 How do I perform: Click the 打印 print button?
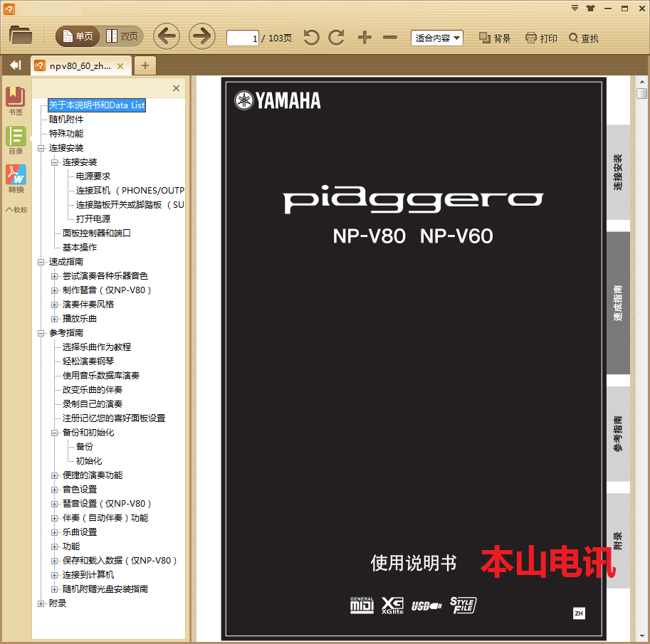point(541,38)
